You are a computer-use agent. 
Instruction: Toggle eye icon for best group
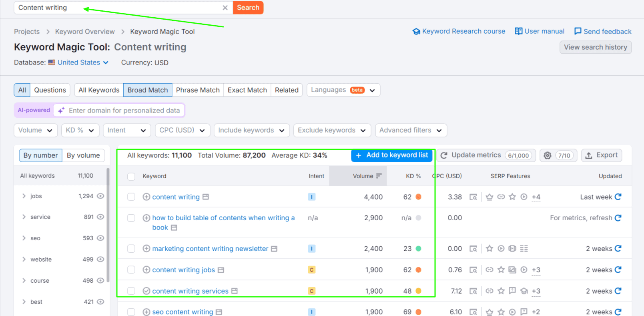pyautogui.click(x=100, y=302)
